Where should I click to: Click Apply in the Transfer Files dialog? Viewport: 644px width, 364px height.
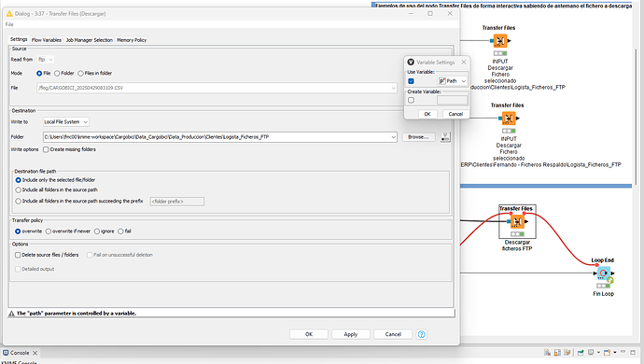(x=351, y=334)
